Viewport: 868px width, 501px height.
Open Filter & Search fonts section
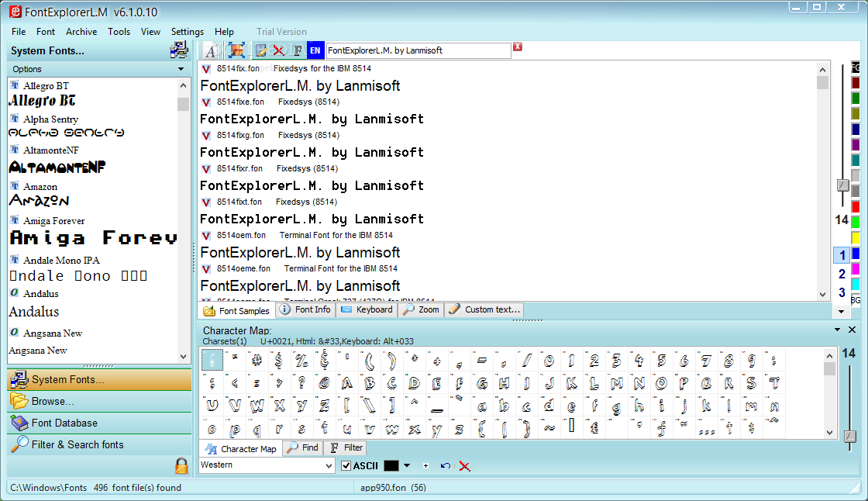pyautogui.click(x=100, y=444)
